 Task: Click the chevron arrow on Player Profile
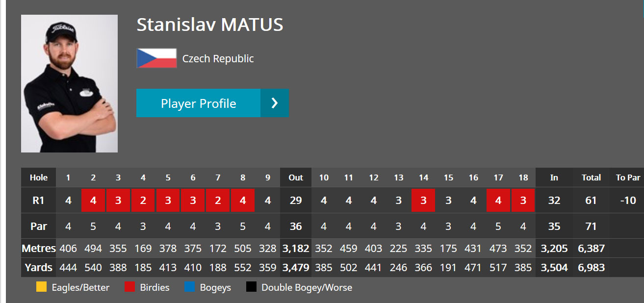click(x=275, y=103)
